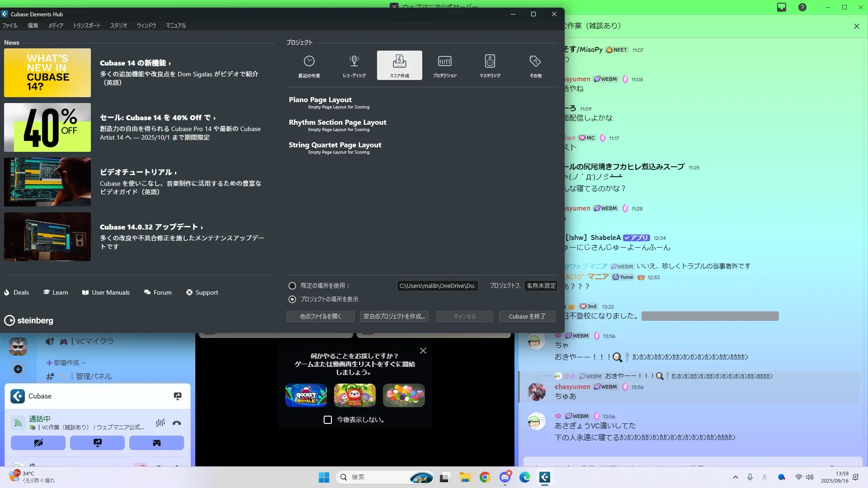Click the 他のファイルを開く button
This screenshot has height=488, width=868.
pos(321,317)
